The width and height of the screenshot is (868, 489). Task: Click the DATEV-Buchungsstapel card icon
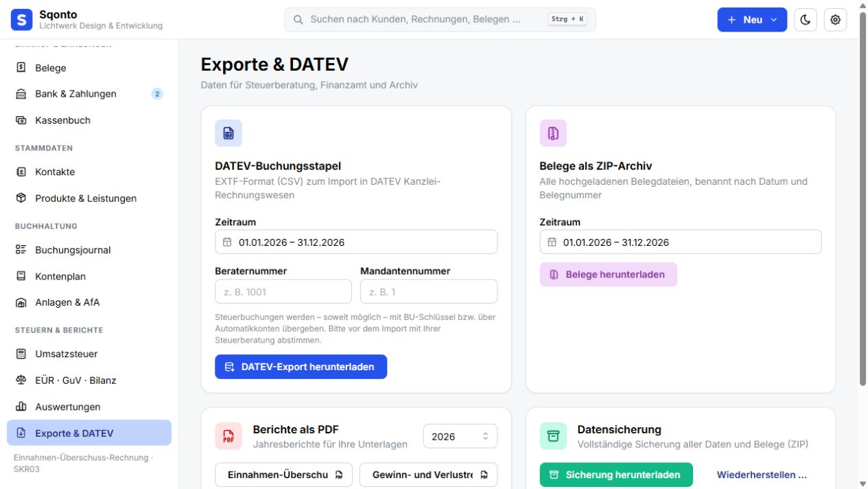coord(228,133)
